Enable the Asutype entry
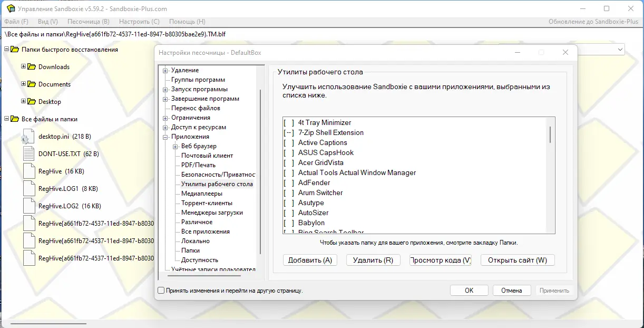The image size is (644, 328). (289, 203)
